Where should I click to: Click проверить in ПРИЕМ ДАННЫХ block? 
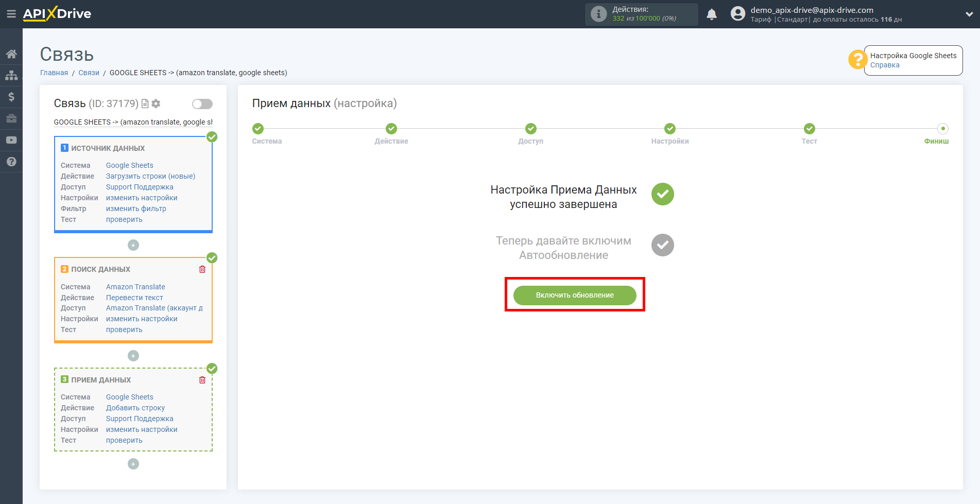point(124,440)
